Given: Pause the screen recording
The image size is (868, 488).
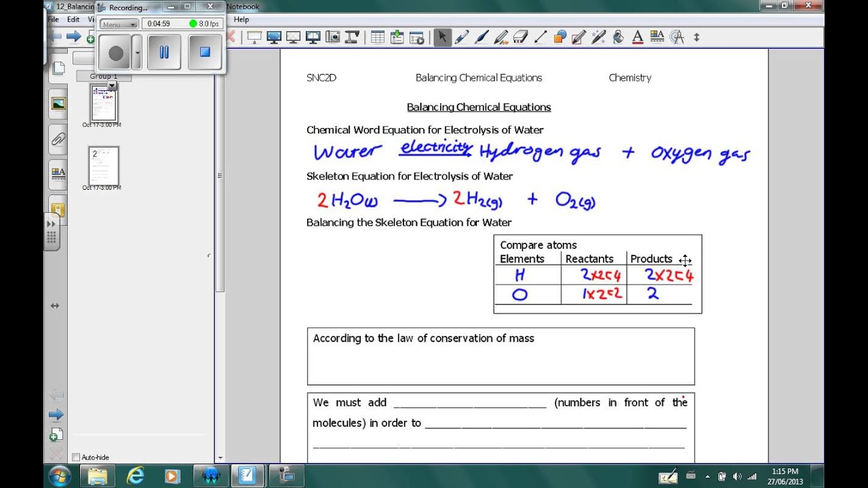Looking at the screenshot, I should pos(164,52).
